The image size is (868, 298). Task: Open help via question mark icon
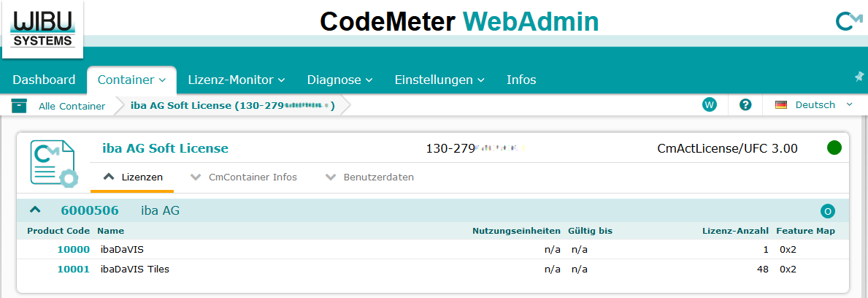745,104
